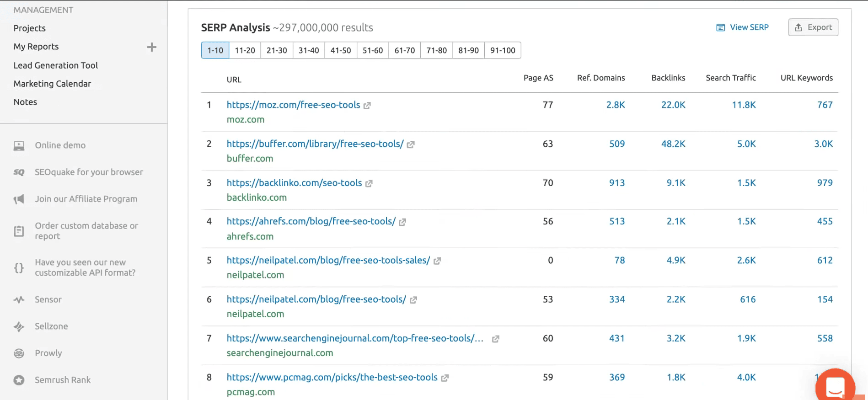Click the 2.8K referring domains value for moz.com
The height and width of the screenshot is (400, 868).
616,105
